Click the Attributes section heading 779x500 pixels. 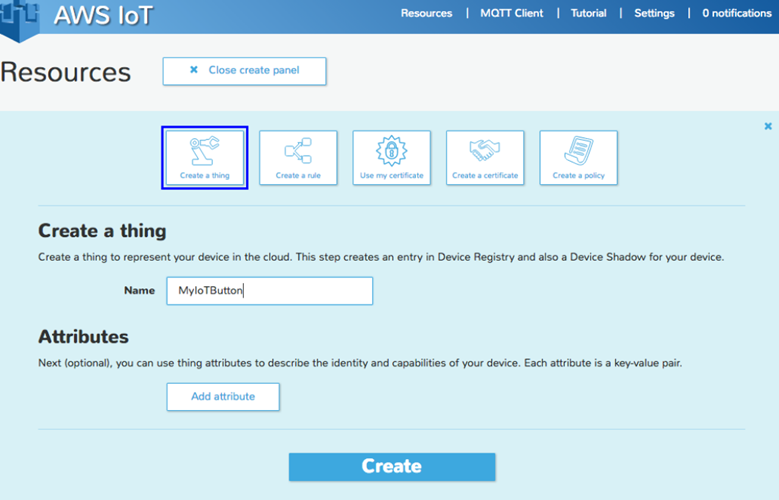coord(83,337)
